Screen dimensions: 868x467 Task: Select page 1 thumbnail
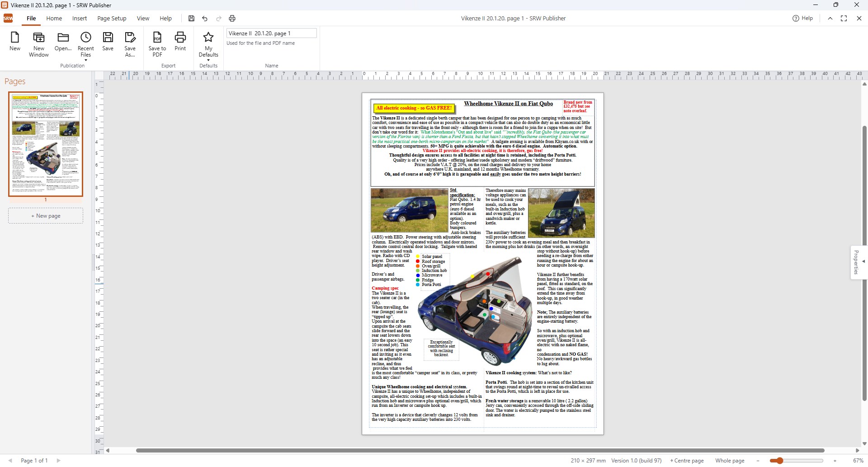(x=46, y=144)
